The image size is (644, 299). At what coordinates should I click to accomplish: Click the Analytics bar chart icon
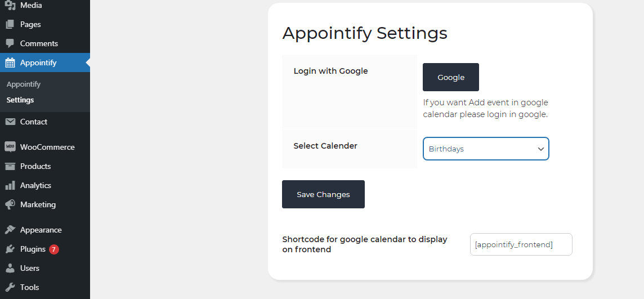pyautogui.click(x=10, y=186)
